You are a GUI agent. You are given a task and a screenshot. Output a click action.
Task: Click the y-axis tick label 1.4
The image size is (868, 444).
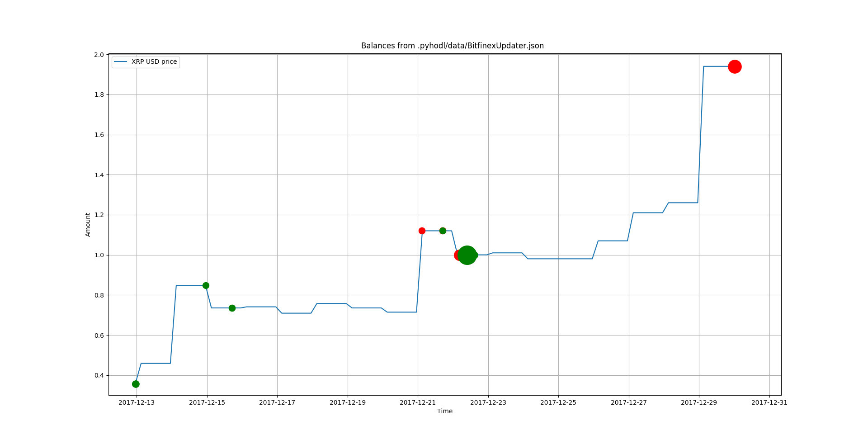(99, 175)
